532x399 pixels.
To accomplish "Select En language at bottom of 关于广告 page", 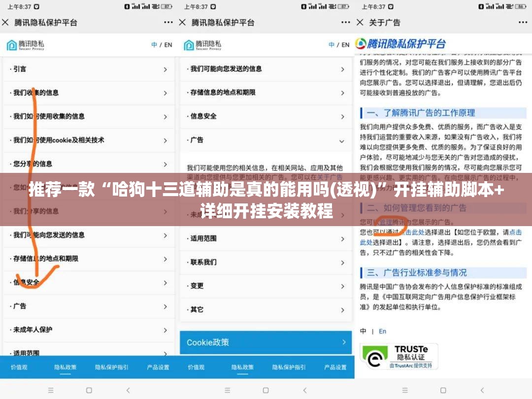I will [x=382, y=331].
